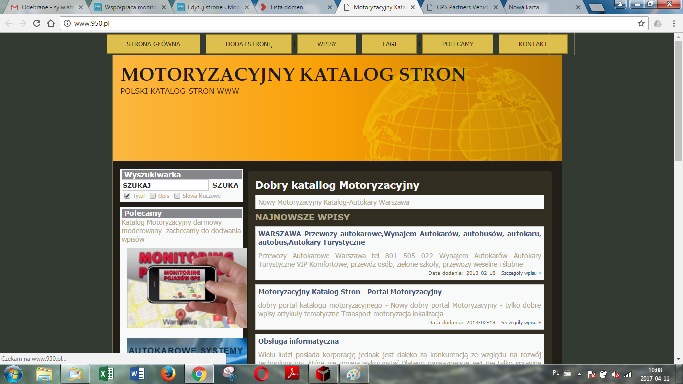Open the Strona Główna menu item
Image resolution: width=683 pixels, height=384 pixels.
153,44
